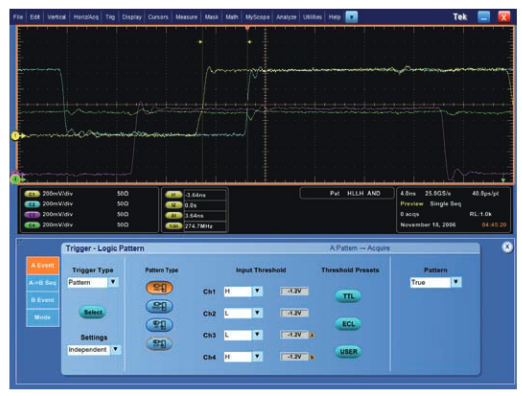Screen dimensions: 522x396
Task: Click the 'November 10, 2006' date readout
Action: click(x=428, y=225)
